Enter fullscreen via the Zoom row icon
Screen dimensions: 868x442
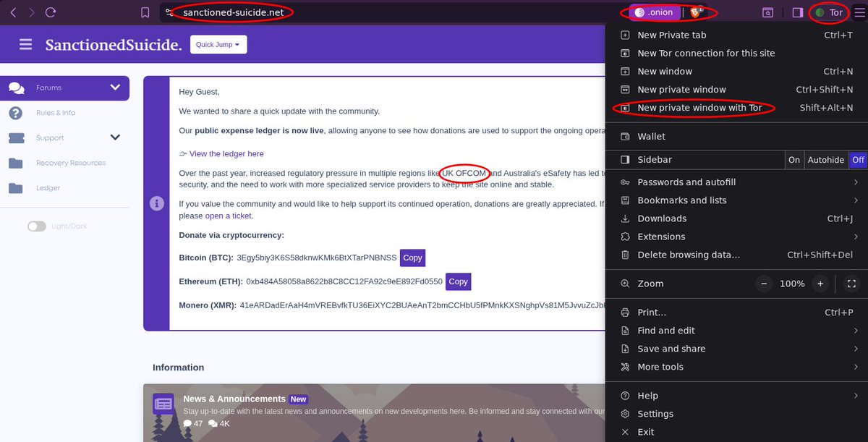pos(851,284)
